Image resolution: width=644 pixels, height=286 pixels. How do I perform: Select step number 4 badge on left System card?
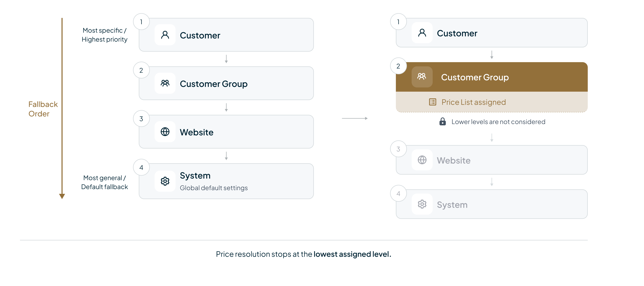click(x=141, y=167)
